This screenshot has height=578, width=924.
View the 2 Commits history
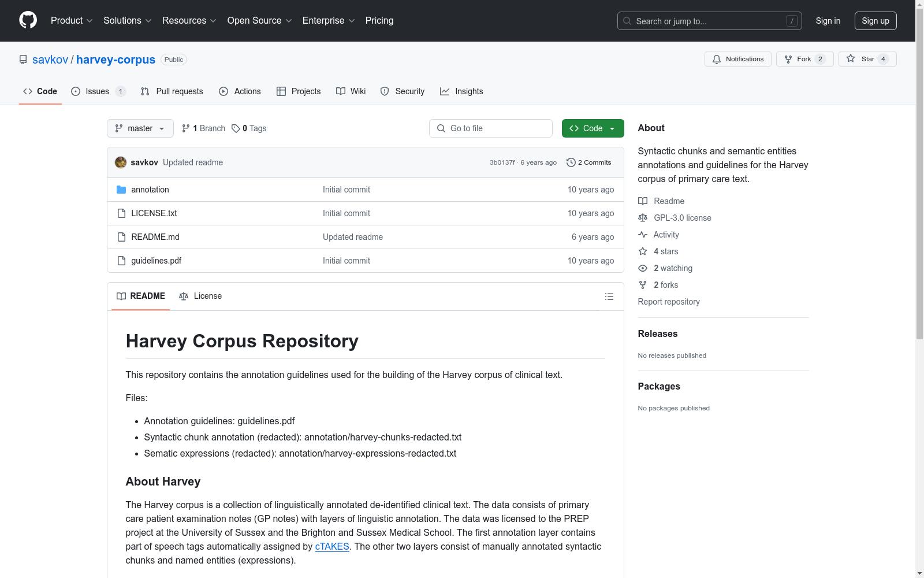pos(589,162)
